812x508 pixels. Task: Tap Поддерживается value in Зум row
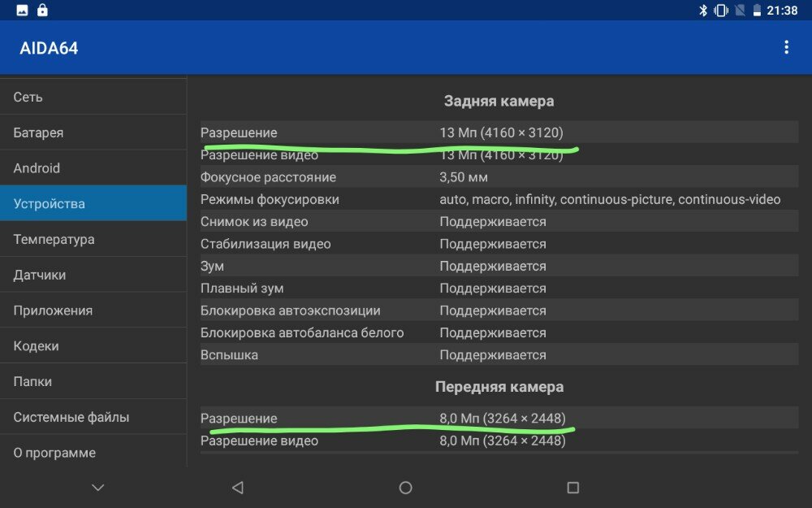coord(493,267)
